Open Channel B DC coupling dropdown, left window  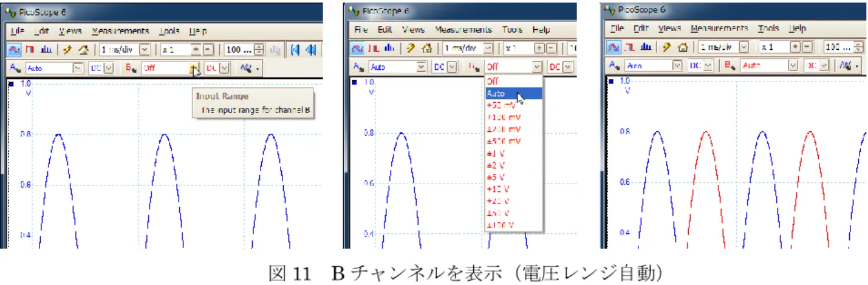pos(224,67)
